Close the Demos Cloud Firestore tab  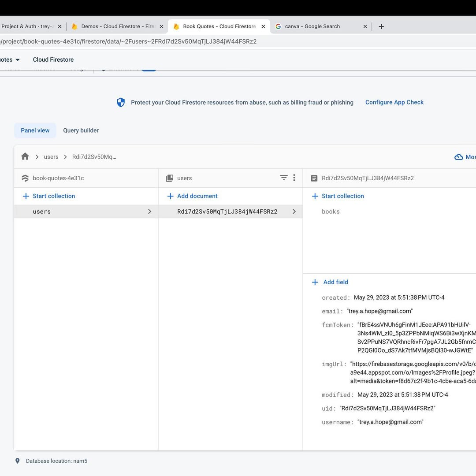(161, 26)
